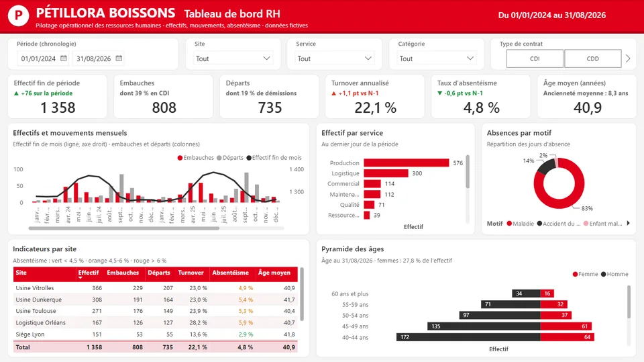Click the Homme bar 172 for 40-44 ans
644x362 pixels.
click(x=468, y=337)
